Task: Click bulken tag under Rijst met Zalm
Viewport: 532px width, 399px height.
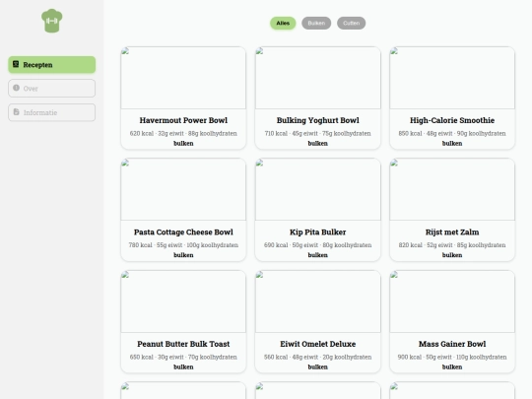Action: pos(452,255)
